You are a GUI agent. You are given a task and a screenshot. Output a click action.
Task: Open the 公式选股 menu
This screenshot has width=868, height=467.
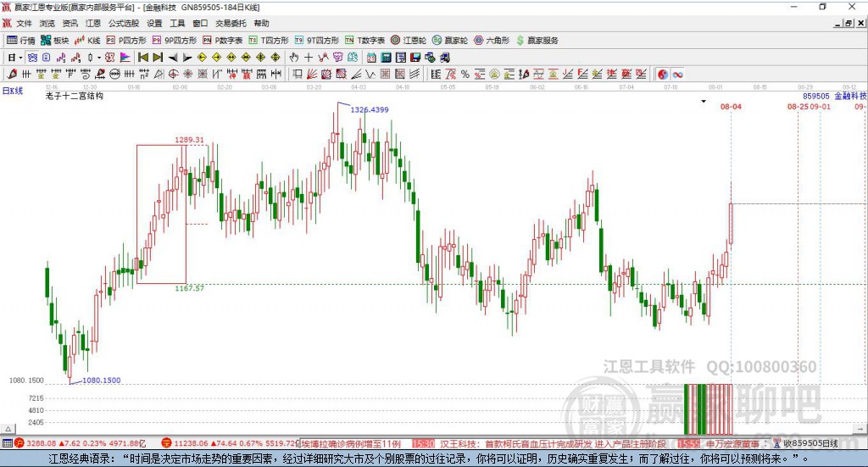pyautogui.click(x=124, y=23)
